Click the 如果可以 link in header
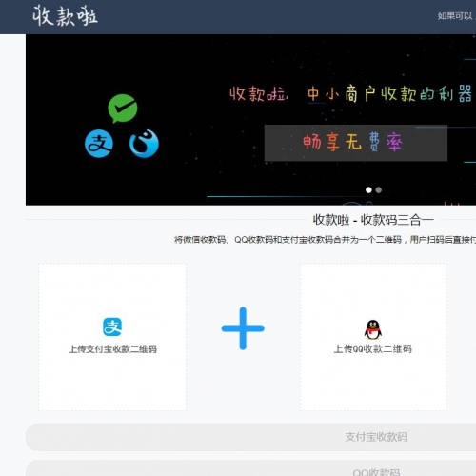The width and height of the screenshot is (476, 476). point(455,16)
